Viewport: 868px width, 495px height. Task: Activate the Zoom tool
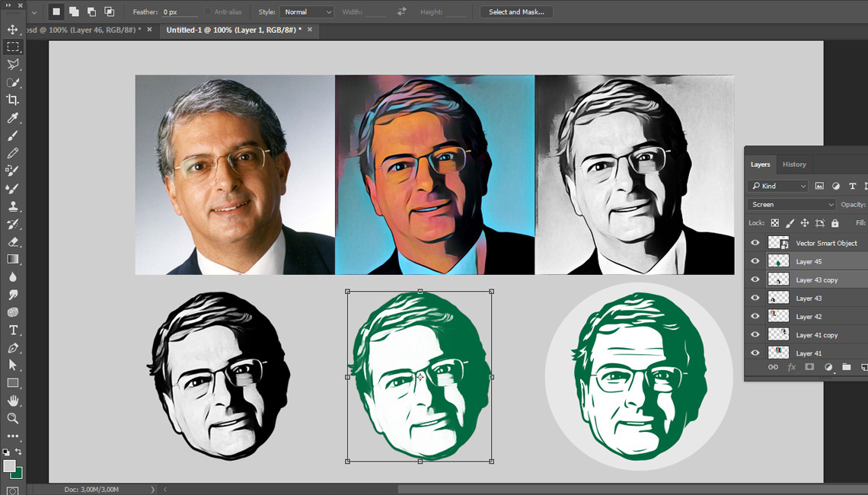pyautogui.click(x=13, y=418)
